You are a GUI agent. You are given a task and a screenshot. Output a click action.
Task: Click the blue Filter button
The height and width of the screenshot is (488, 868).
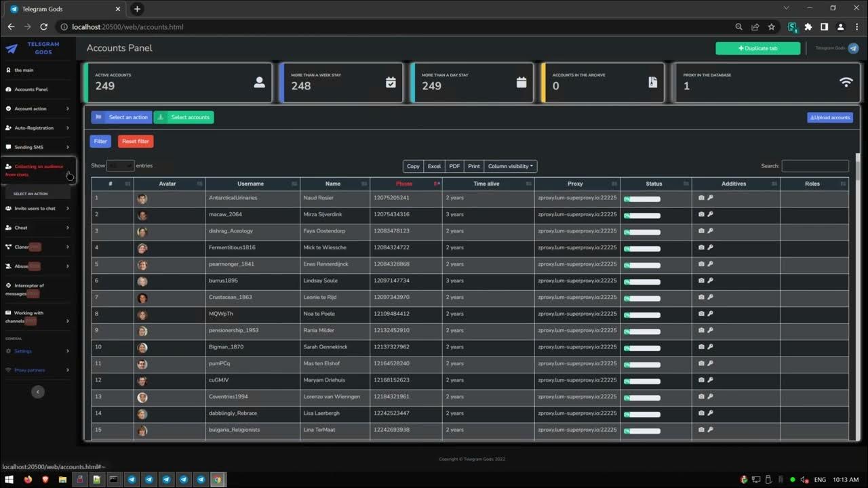100,141
